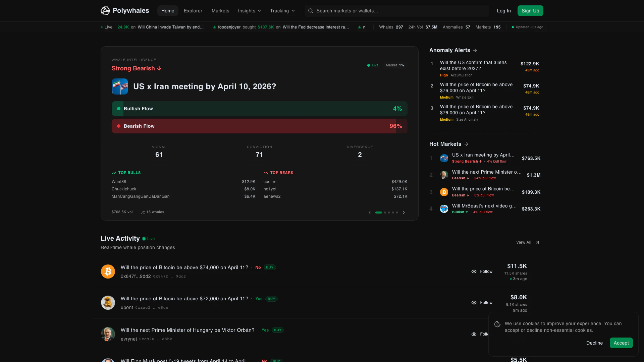The width and height of the screenshot is (644, 362).
Task: Open the Explorer nav item
Action: tap(193, 11)
